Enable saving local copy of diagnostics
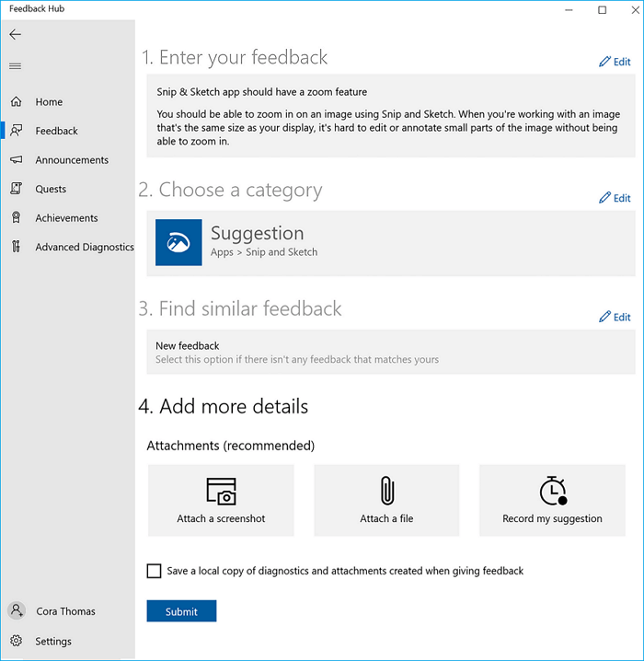This screenshot has width=644, height=661. (x=154, y=571)
